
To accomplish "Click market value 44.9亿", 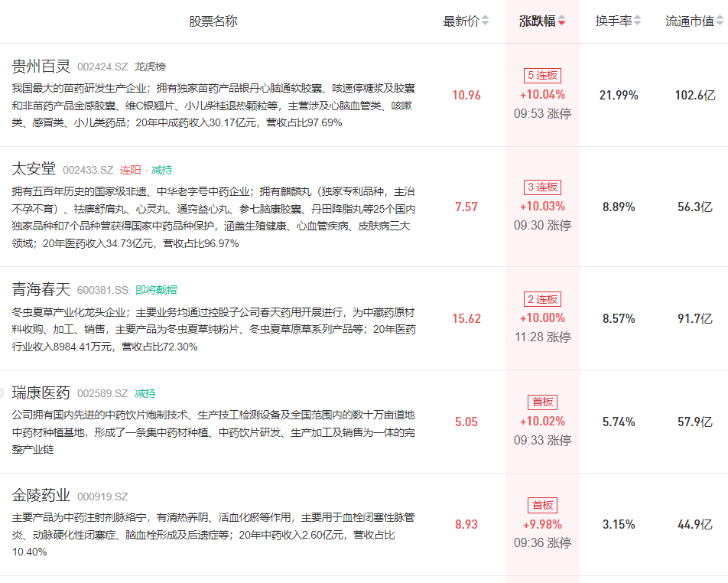I will pos(695,524).
